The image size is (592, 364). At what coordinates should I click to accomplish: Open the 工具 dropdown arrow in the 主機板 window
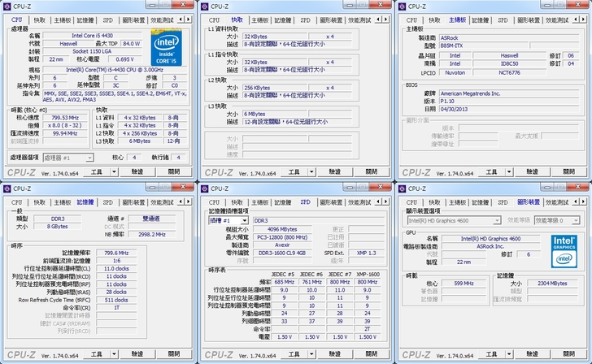click(x=509, y=172)
